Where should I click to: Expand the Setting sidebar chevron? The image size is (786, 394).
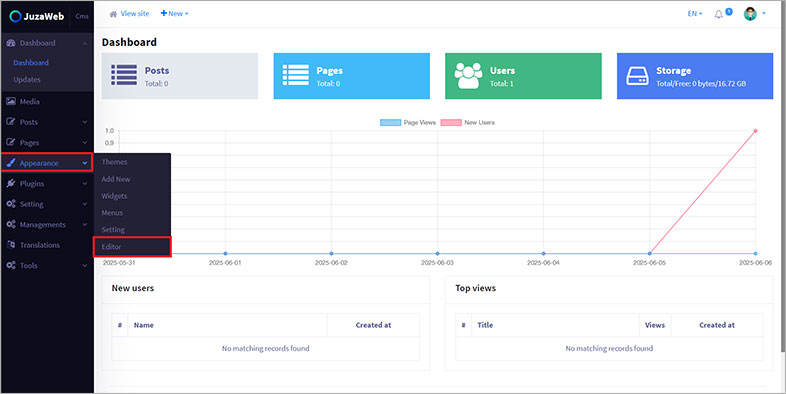click(x=85, y=205)
